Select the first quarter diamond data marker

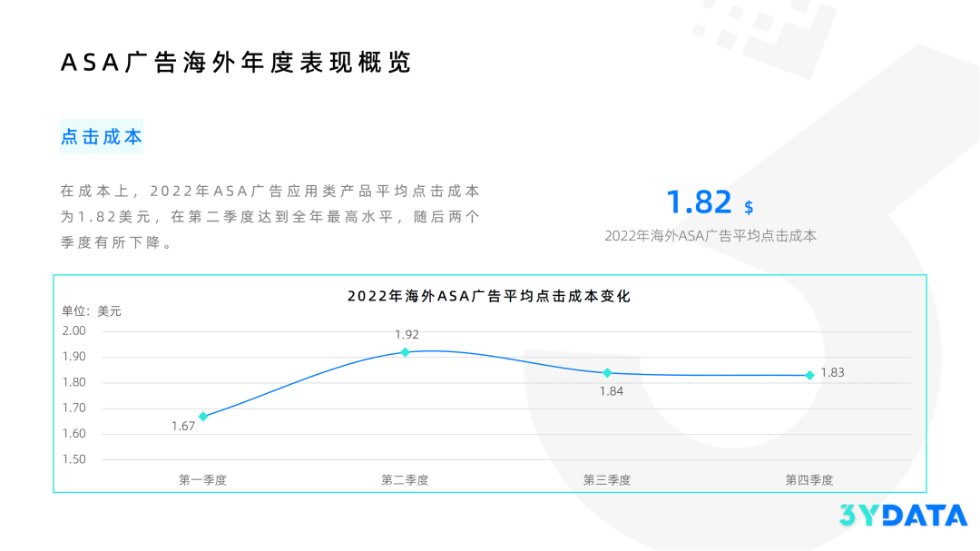click(203, 417)
